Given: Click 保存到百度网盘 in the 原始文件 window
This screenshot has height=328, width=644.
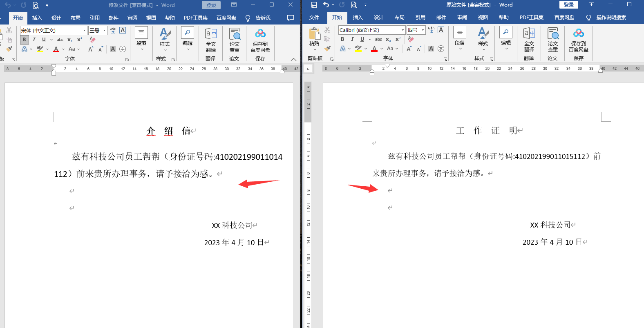Looking at the screenshot, I should pyautogui.click(x=579, y=40).
